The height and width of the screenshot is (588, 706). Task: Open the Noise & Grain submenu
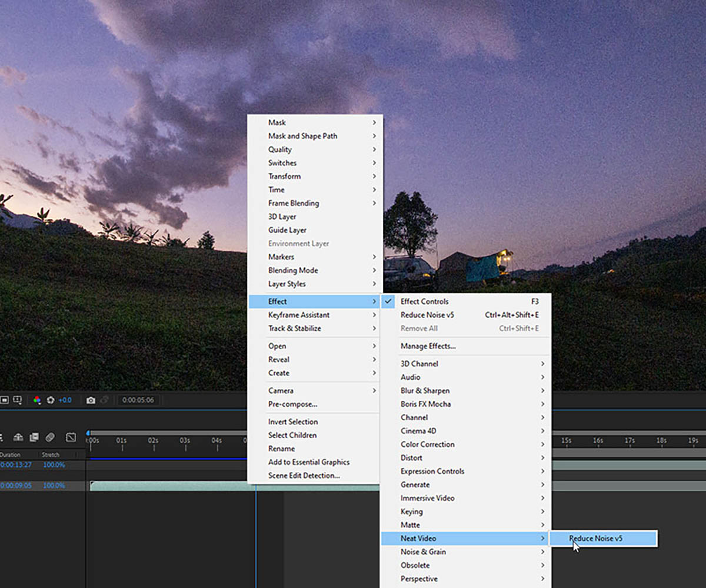click(x=423, y=552)
